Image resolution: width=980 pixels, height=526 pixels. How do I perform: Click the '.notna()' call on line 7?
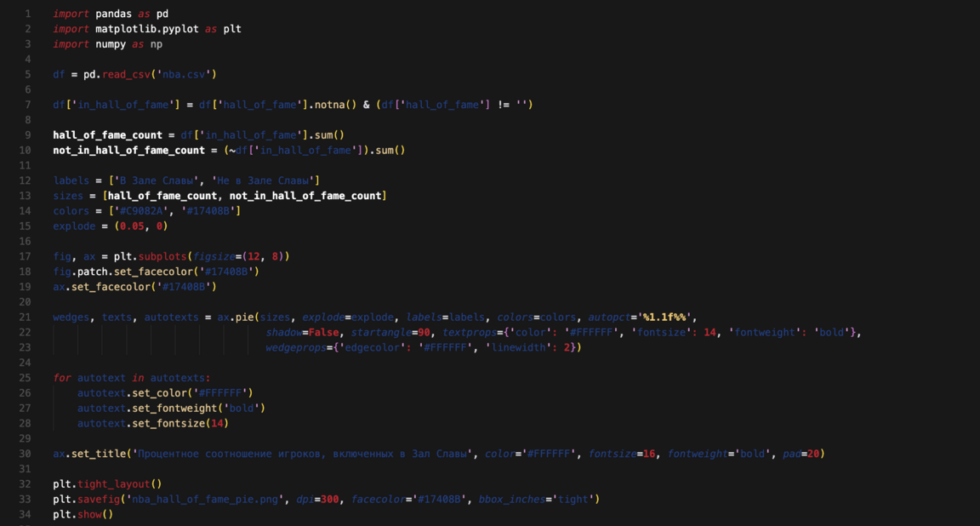coord(333,105)
